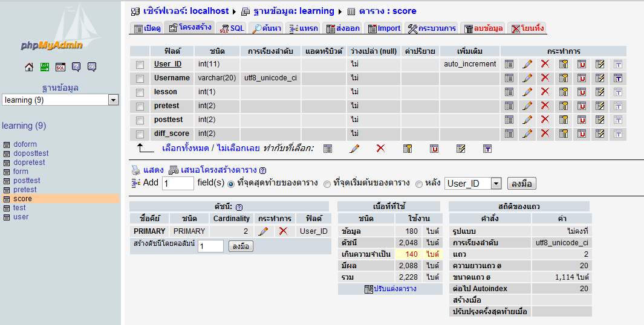Open phpMyAdmin documentation help icon
The image size is (644, 325).
pyautogui.click(x=76, y=67)
